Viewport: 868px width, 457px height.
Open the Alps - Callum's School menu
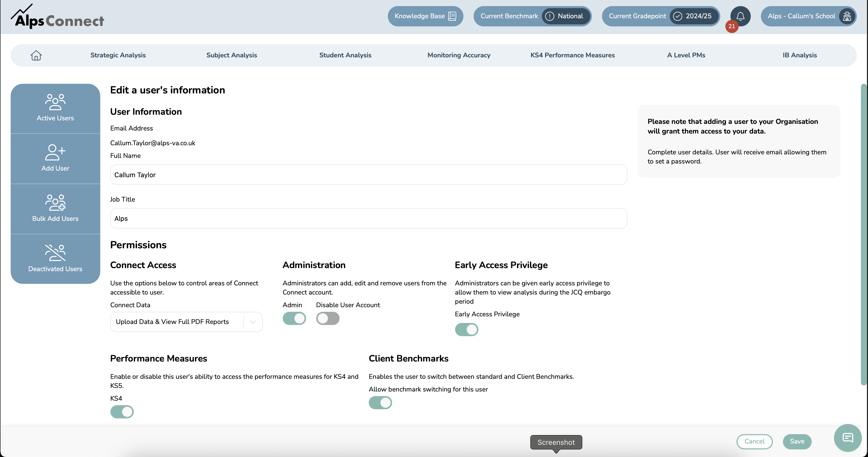click(808, 16)
